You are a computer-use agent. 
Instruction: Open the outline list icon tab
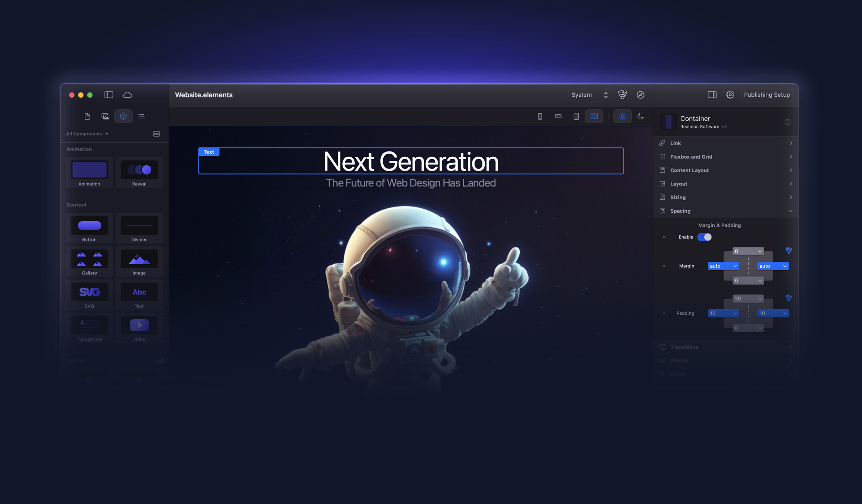141,116
